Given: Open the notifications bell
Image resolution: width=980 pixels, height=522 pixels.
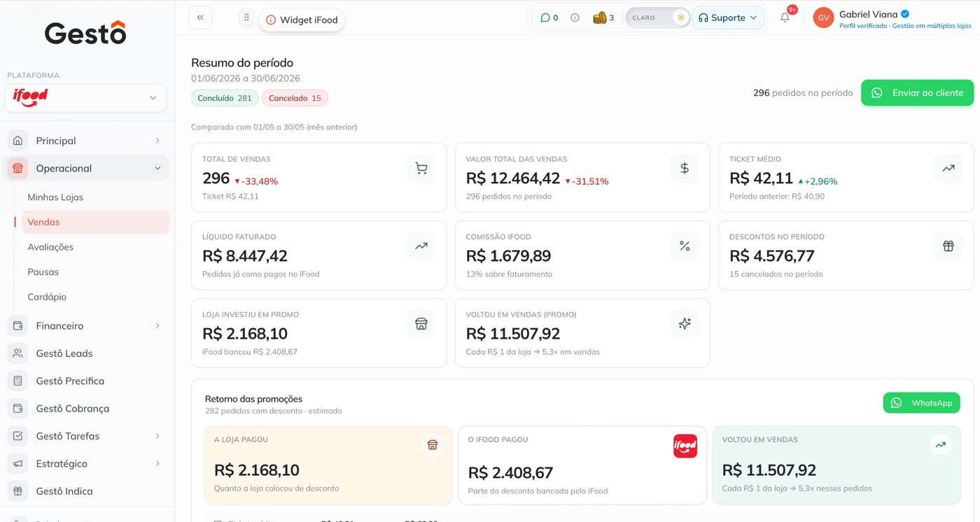Looking at the screenshot, I should point(785,17).
